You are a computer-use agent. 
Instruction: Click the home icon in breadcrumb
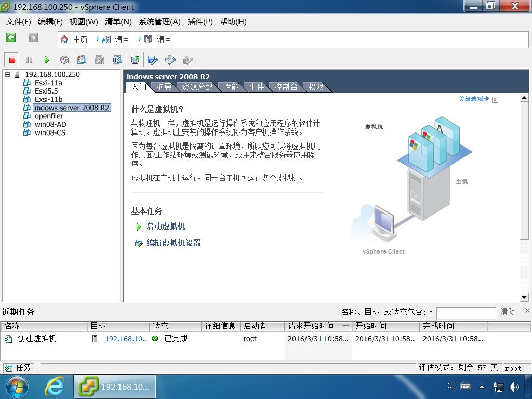click(x=64, y=39)
